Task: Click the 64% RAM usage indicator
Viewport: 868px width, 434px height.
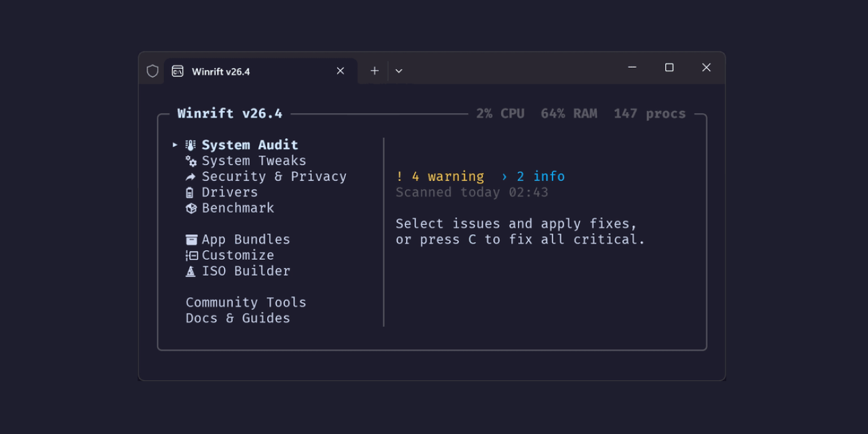Action: pos(568,114)
